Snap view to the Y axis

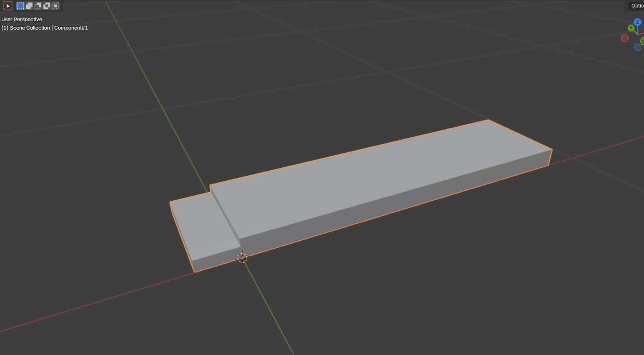(631, 28)
